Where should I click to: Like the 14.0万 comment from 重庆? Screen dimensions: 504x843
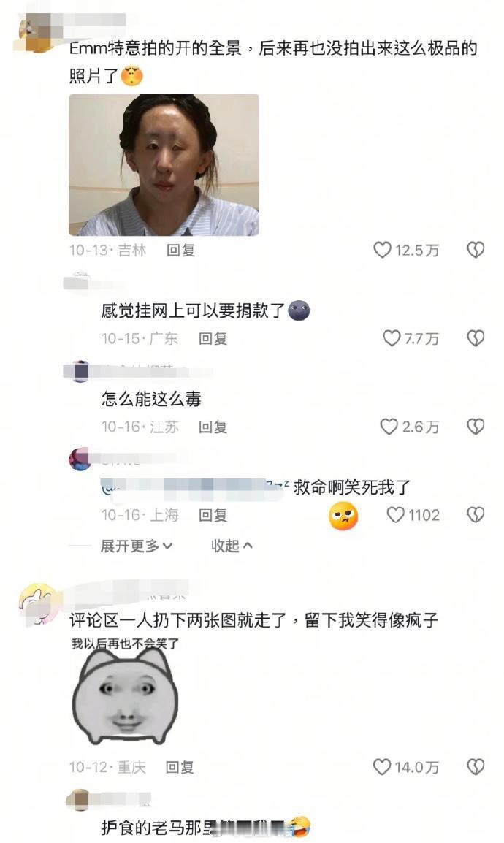382,766
